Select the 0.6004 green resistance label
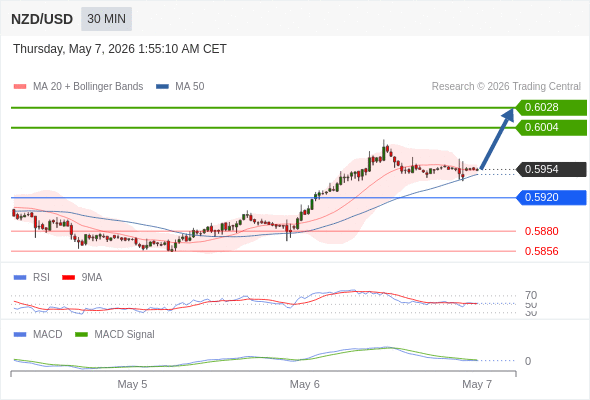Screen dimensions: 590x400 point(551,128)
